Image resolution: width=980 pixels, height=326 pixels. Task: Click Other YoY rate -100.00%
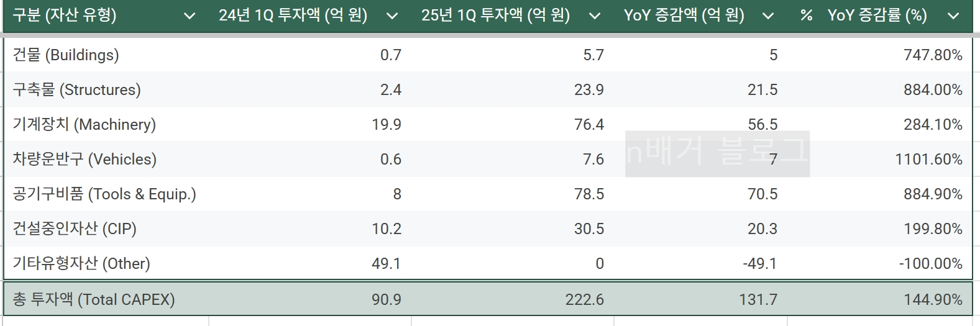pyautogui.click(x=930, y=263)
